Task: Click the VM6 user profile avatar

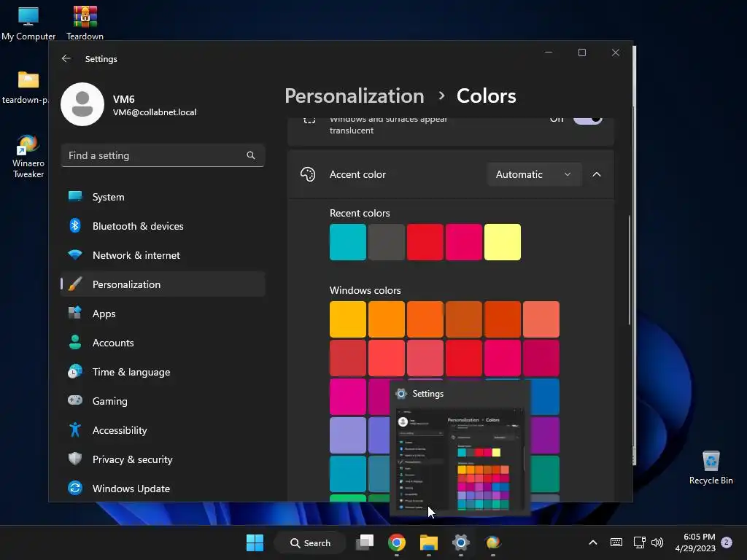Action: click(82, 104)
